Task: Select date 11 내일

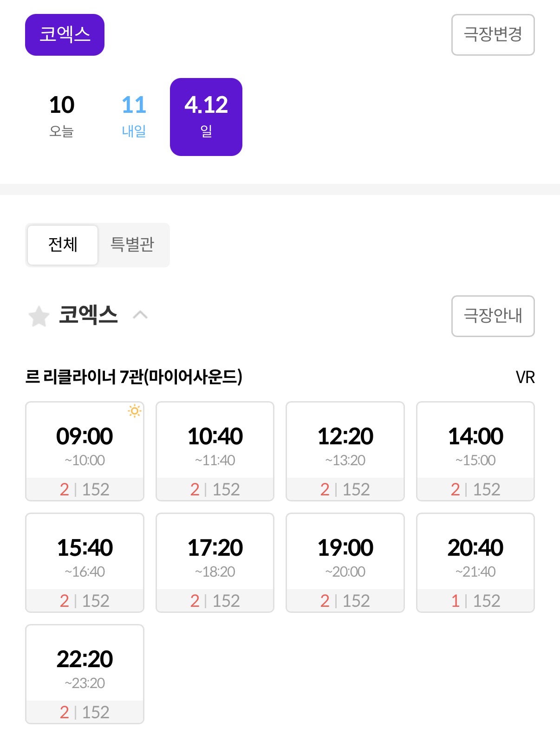Action: coord(134,117)
